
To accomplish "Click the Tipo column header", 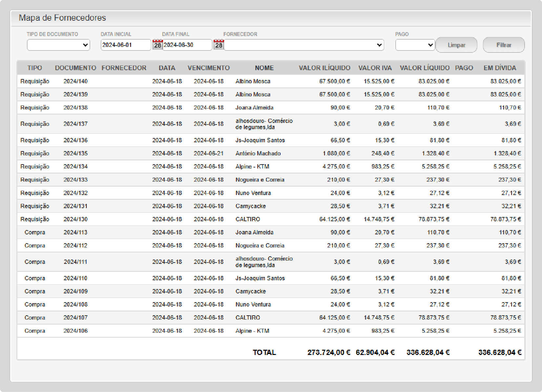I will [34, 68].
